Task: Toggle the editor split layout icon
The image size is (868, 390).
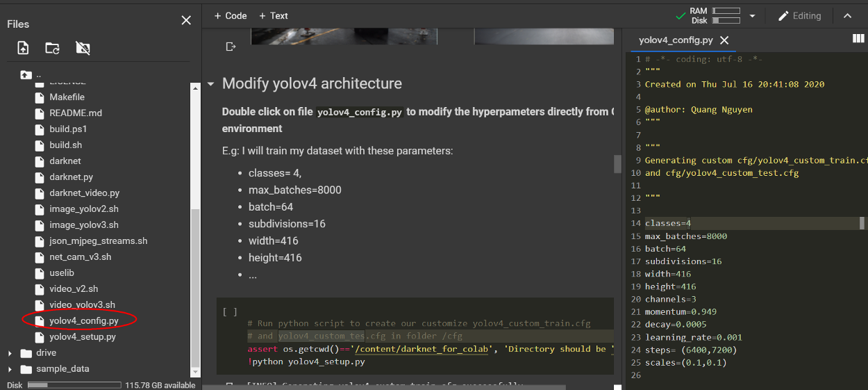Action: (858, 39)
